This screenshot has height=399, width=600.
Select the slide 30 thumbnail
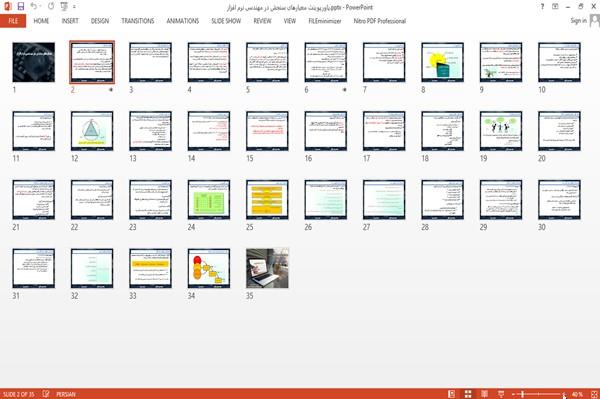point(559,200)
